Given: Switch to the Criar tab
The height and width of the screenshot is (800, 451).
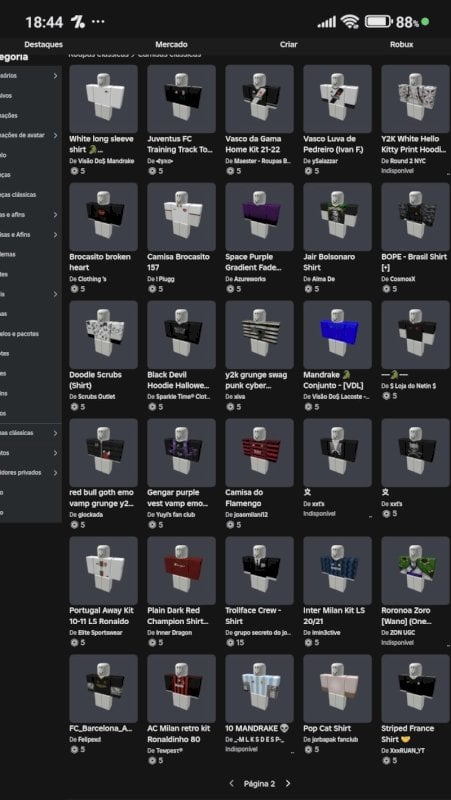Looking at the screenshot, I should click(288, 44).
